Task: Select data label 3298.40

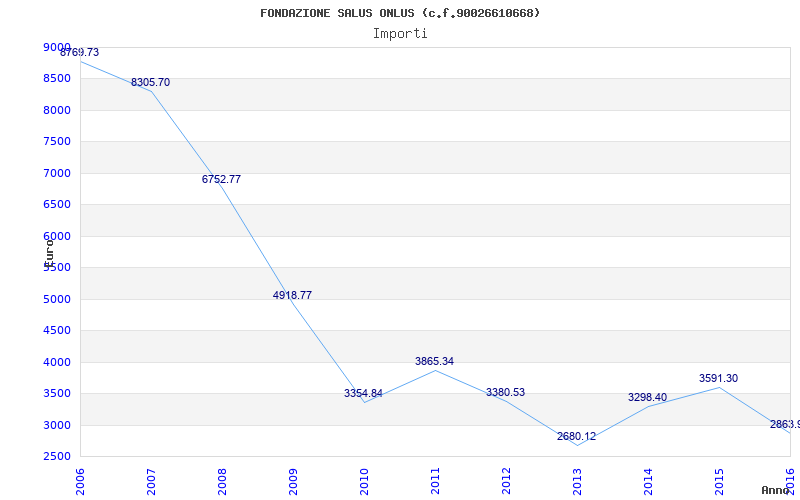Action: pos(647,397)
